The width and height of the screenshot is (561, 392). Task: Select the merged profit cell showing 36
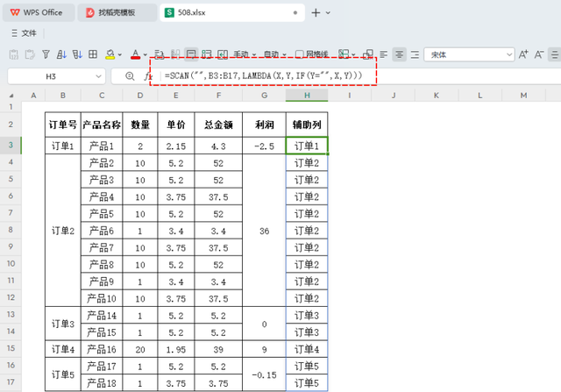pyautogui.click(x=265, y=230)
